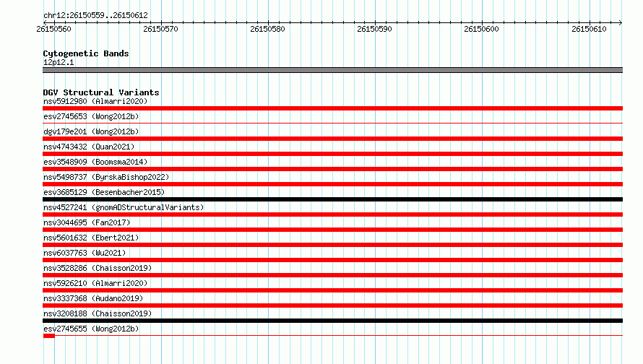Open variant nsv5601632 (Ebert2021) label

(x=91, y=238)
